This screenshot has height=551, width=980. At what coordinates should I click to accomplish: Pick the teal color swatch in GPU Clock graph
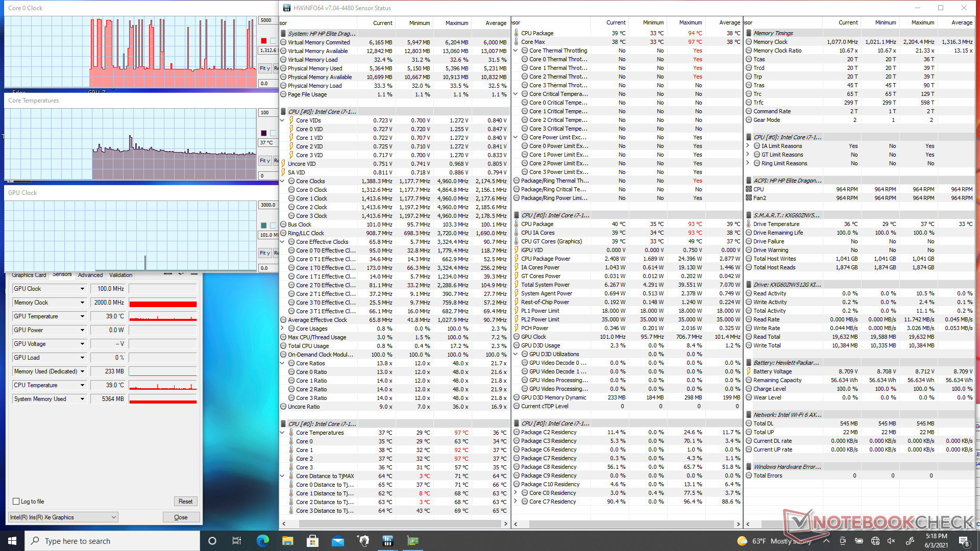[263, 226]
